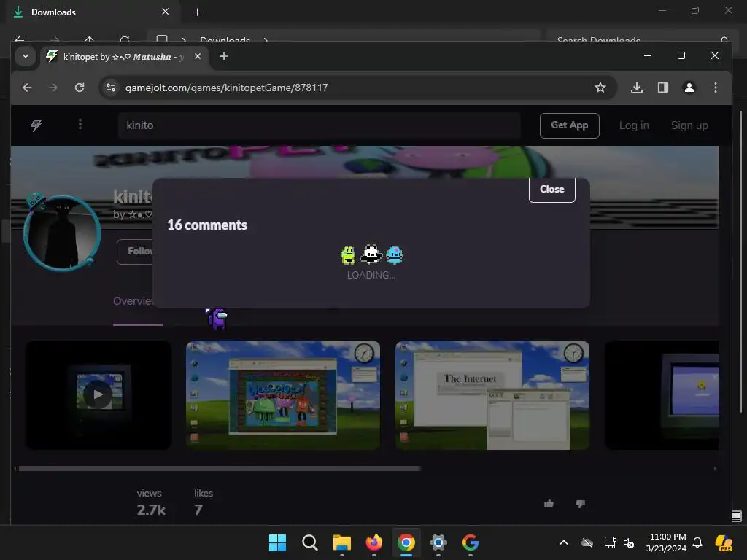
Task: Click the 7 likes count
Action: pos(198,510)
